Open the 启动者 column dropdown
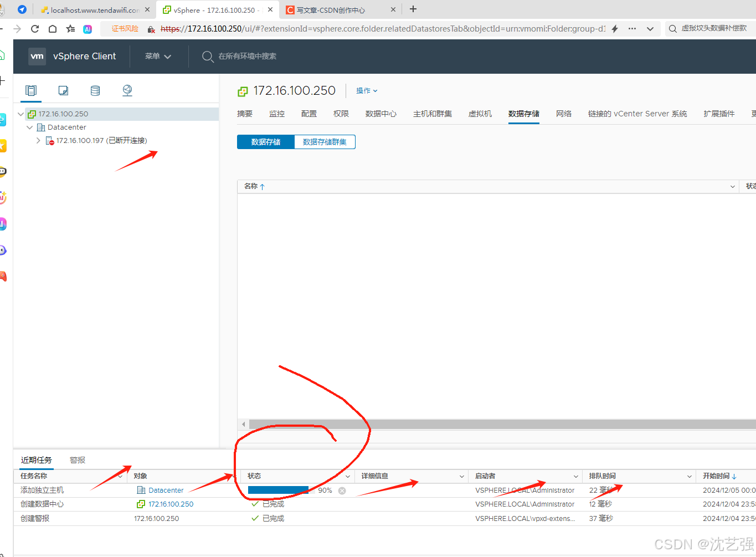The height and width of the screenshot is (557, 756). (x=576, y=476)
